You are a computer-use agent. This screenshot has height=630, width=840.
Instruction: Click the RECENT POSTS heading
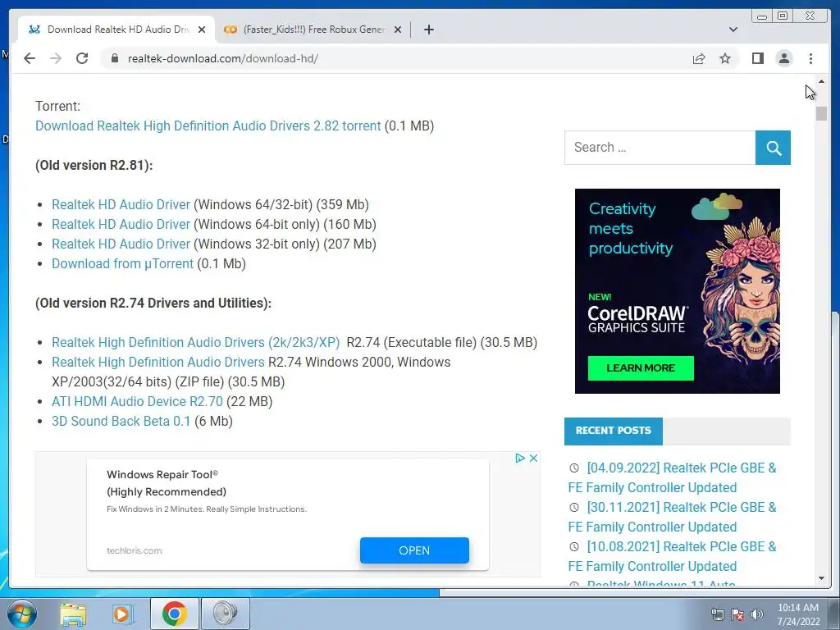tap(614, 431)
